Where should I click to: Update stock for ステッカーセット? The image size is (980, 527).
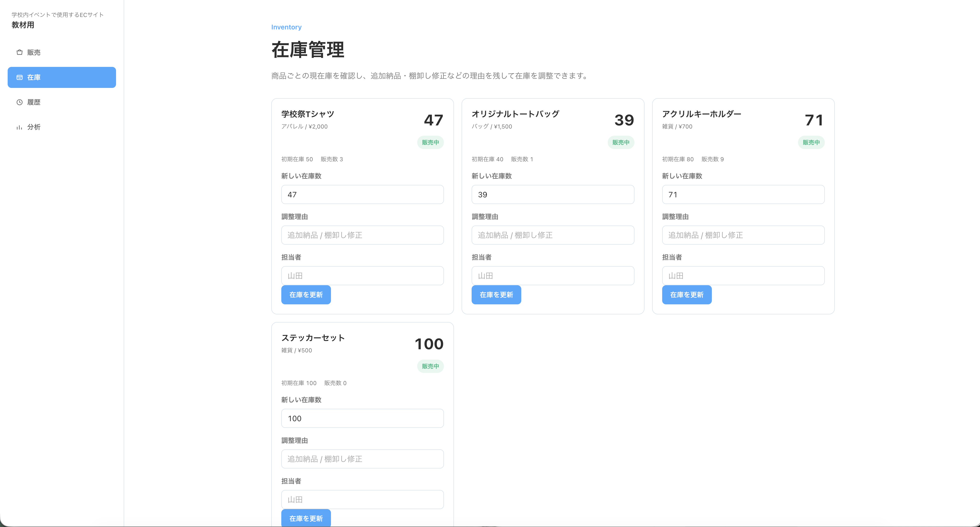point(306,518)
